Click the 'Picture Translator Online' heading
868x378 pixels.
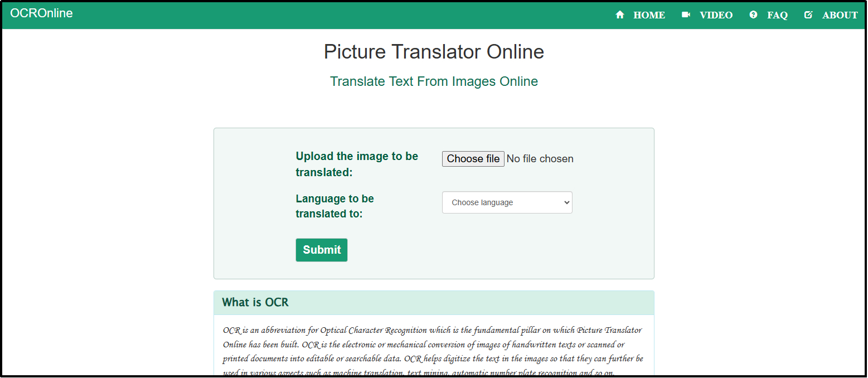434,52
